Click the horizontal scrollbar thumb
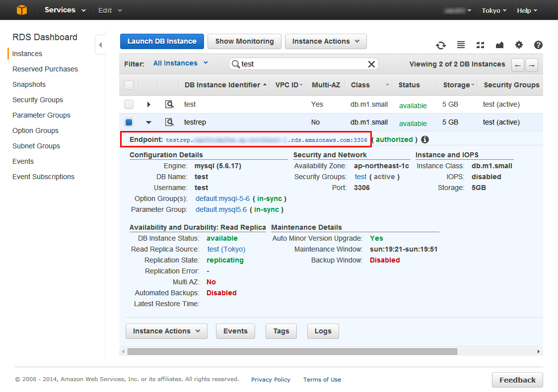 click(x=292, y=351)
